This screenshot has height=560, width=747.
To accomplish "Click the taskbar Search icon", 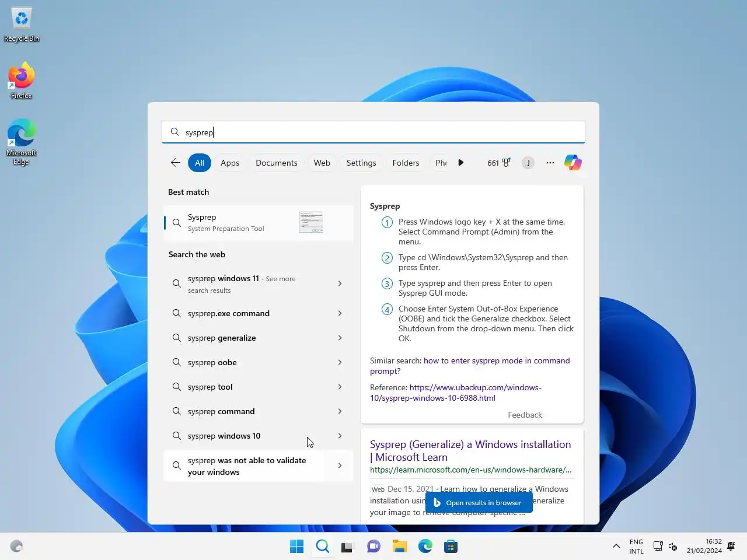I will point(323,547).
